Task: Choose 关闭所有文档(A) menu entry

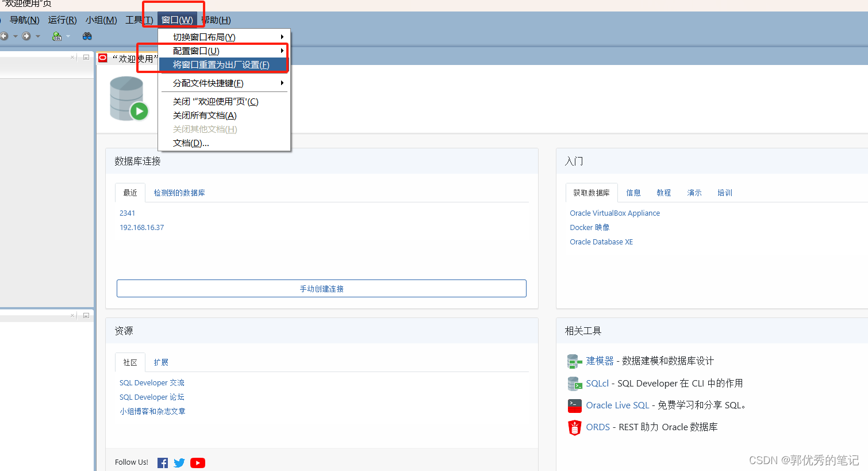Action: click(224, 116)
